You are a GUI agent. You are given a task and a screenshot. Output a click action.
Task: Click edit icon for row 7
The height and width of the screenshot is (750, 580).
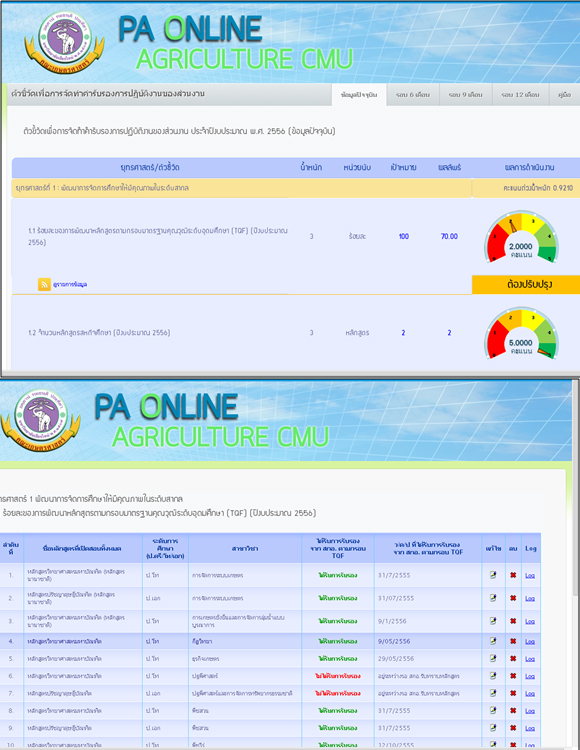pyautogui.click(x=493, y=693)
